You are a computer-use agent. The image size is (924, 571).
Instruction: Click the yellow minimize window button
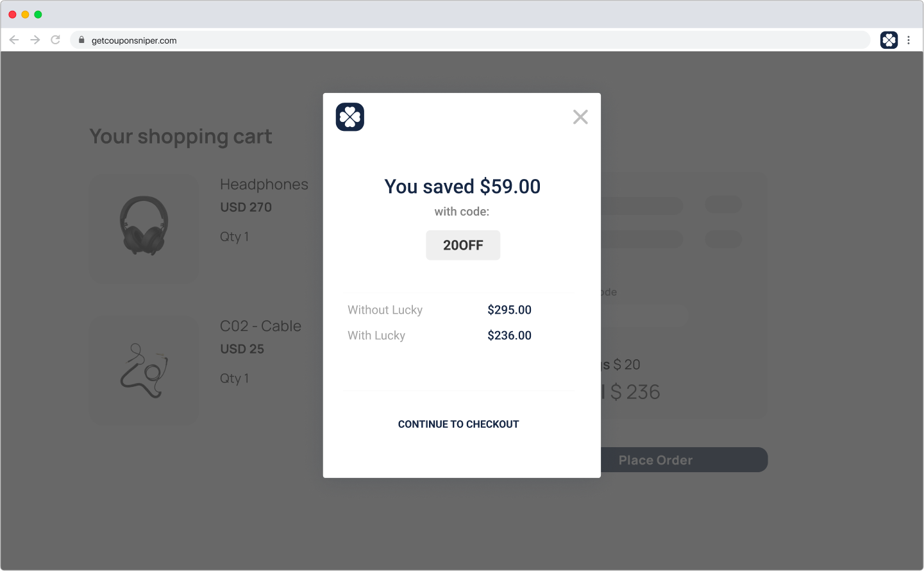pos(25,14)
